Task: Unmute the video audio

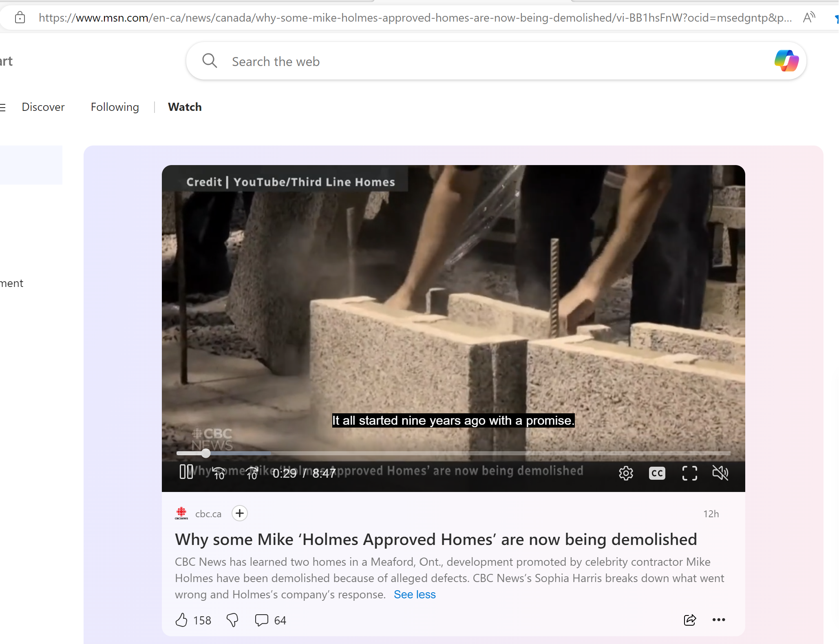Action: point(720,473)
